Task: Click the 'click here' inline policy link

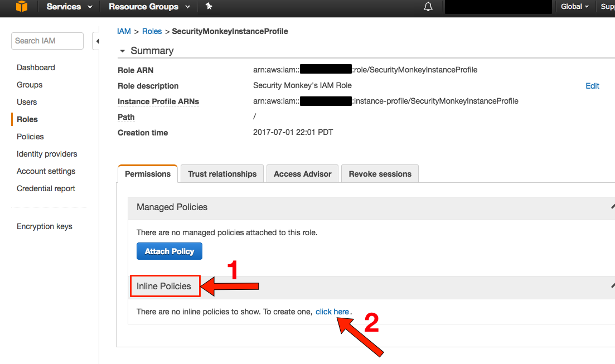Action: click(332, 312)
